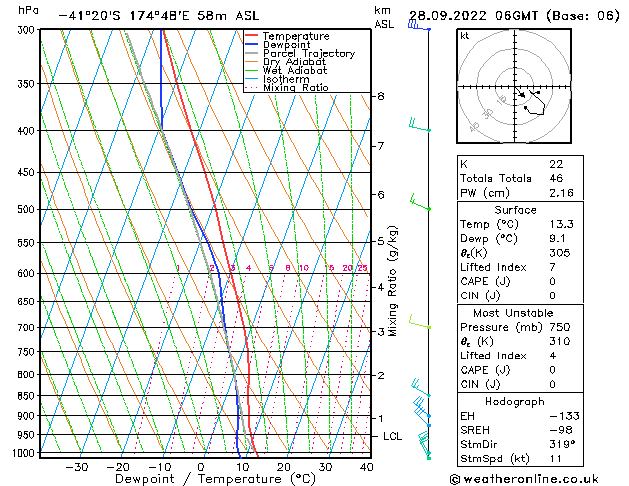Click the green Wet Adiabat legend line
Viewport: 629px width, 486px height.
pos(252,70)
